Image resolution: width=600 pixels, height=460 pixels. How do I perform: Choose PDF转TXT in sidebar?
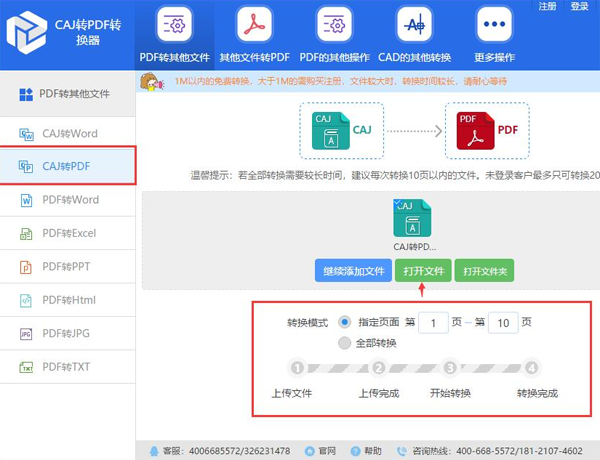(x=68, y=367)
